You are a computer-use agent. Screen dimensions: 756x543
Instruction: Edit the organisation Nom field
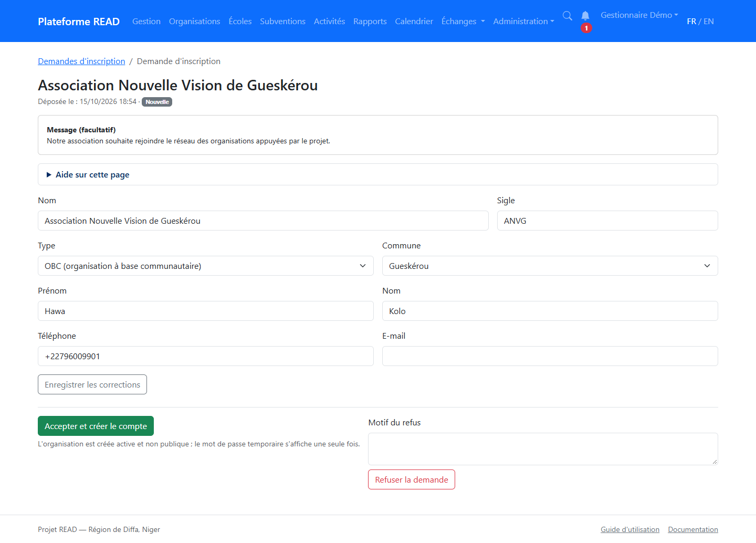click(263, 221)
